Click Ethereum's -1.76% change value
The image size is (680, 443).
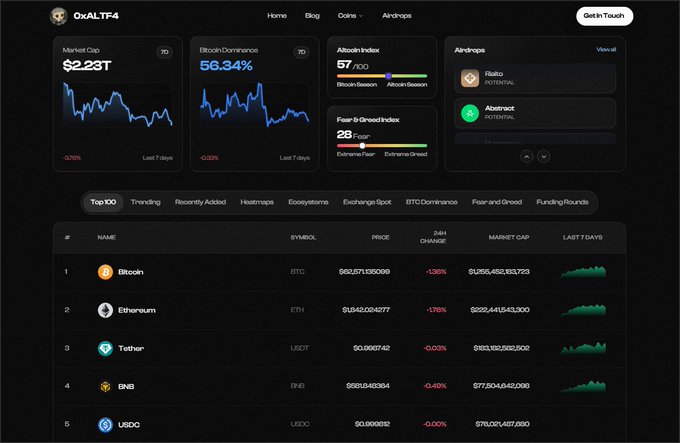(436, 310)
